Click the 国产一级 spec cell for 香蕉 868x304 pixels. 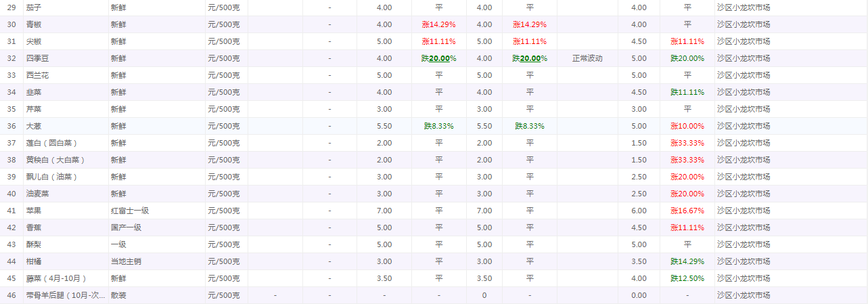point(126,227)
